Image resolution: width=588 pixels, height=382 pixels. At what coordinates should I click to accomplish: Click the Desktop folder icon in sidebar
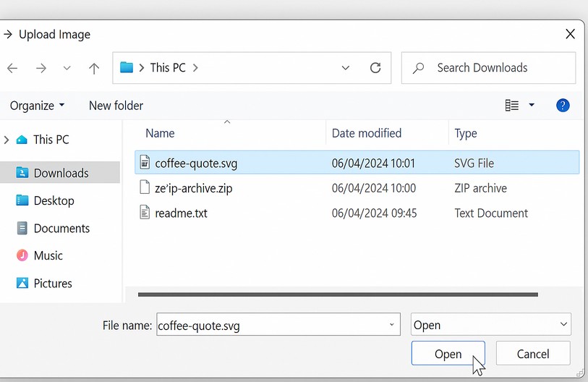[x=22, y=200]
